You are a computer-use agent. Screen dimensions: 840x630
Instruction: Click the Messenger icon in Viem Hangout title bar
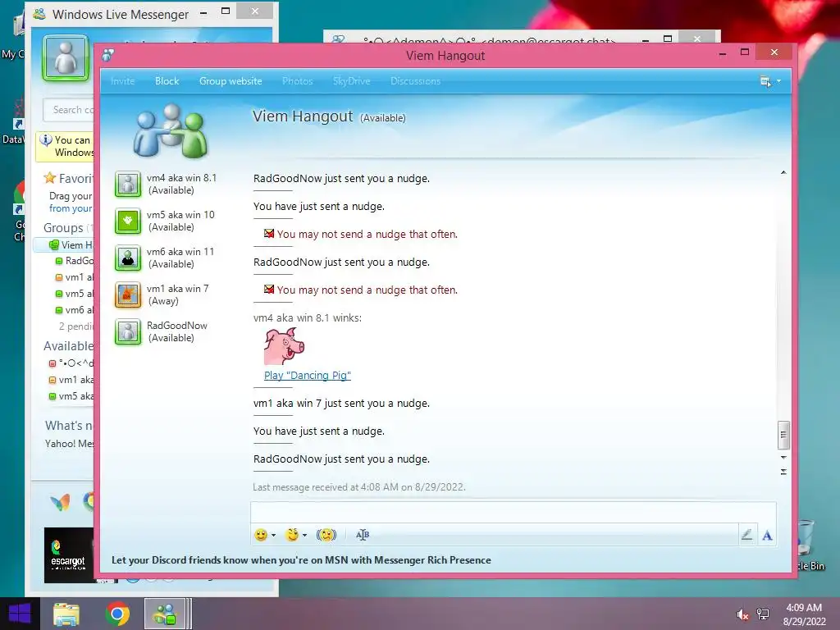tap(108, 55)
